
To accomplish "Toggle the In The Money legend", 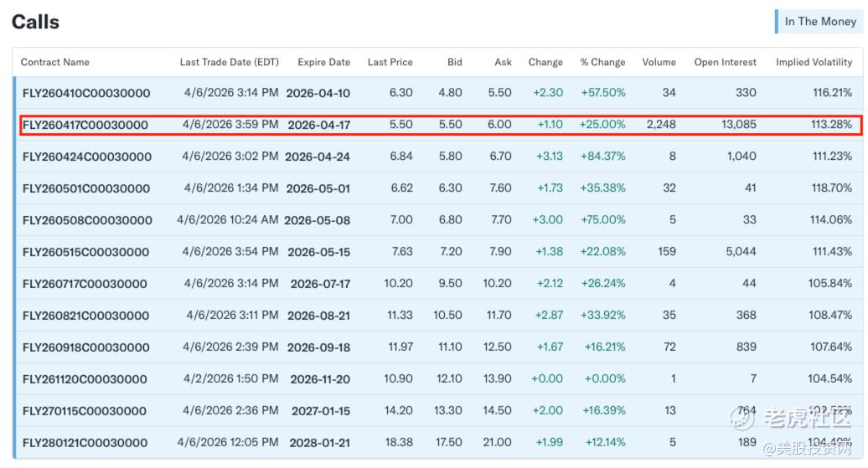I will [x=819, y=22].
